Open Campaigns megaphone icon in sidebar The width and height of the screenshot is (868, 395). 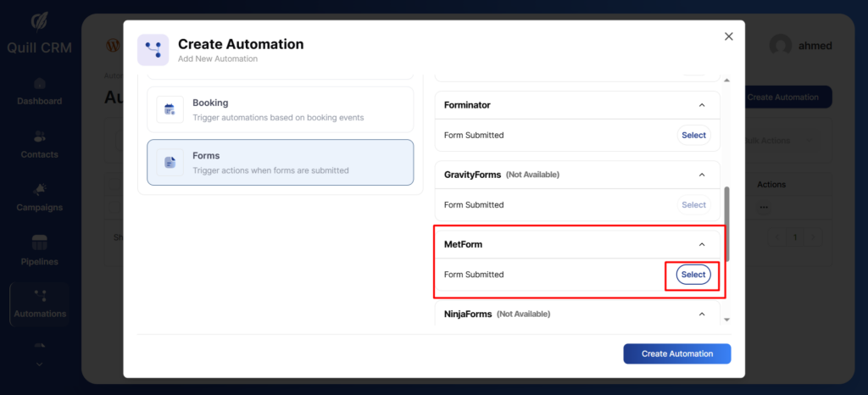point(39,189)
